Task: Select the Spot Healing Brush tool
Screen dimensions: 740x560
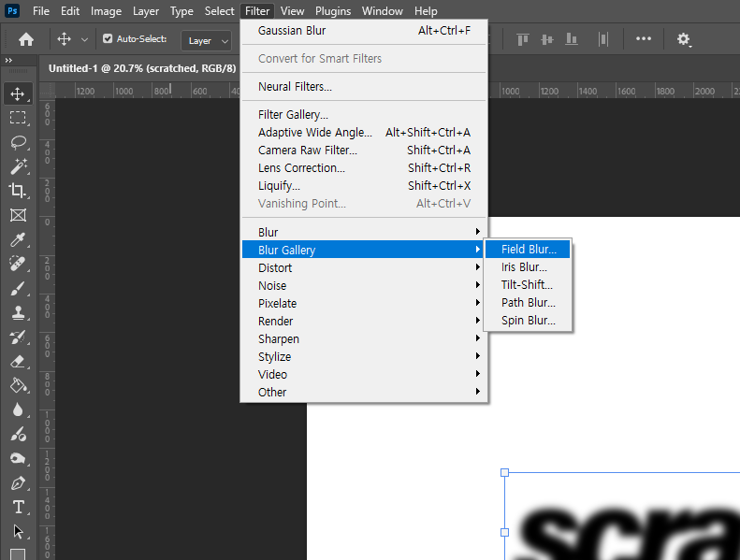Action: pos(18,264)
